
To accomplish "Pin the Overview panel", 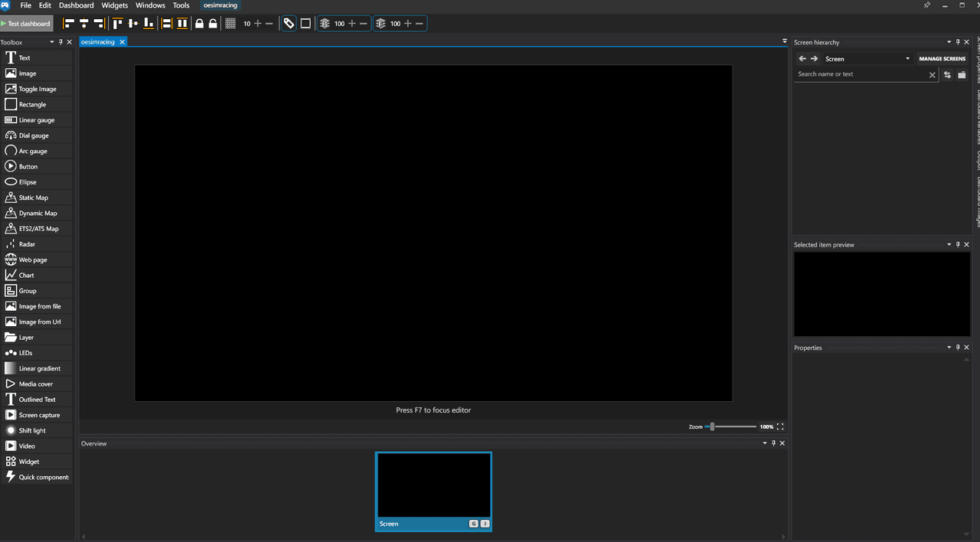I will pyautogui.click(x=773, y=443).
